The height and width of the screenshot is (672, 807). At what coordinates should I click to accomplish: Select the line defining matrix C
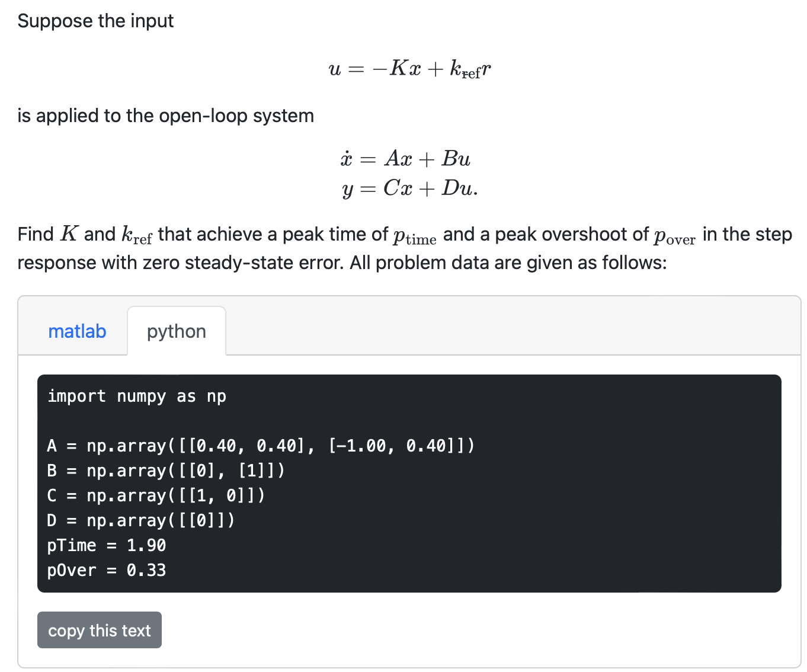pos(156,495)
